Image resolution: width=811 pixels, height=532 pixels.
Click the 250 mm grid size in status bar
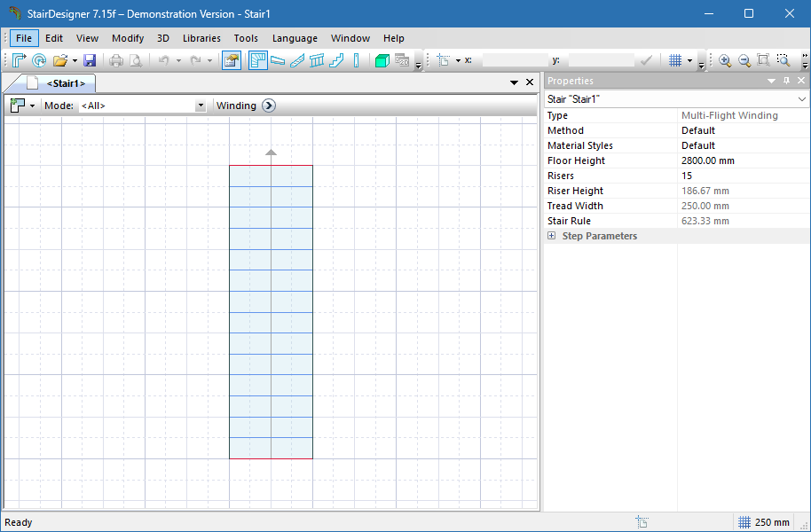point(772,522)
